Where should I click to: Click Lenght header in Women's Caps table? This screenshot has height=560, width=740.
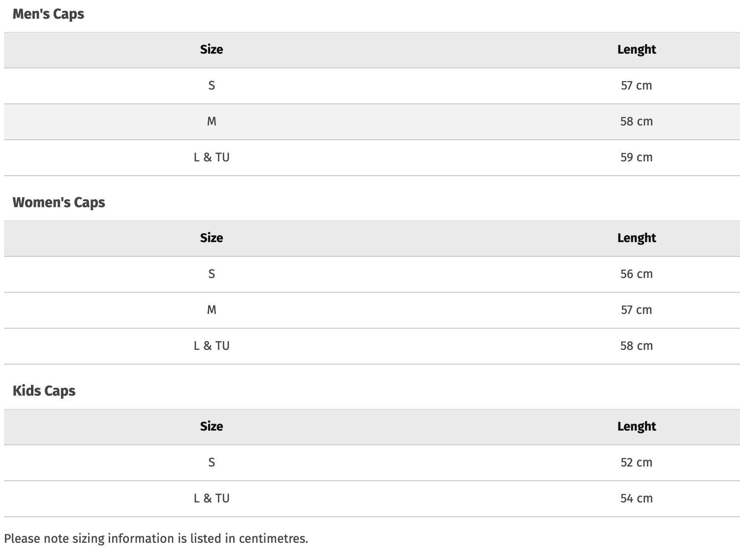coord(636,238)
